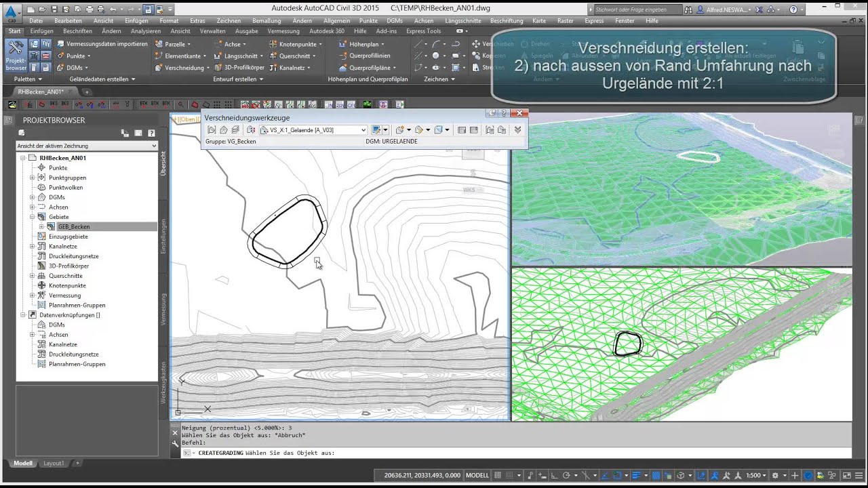
Task: Open the 1:500 annotation scale dropdown
Action: (755, 476)
